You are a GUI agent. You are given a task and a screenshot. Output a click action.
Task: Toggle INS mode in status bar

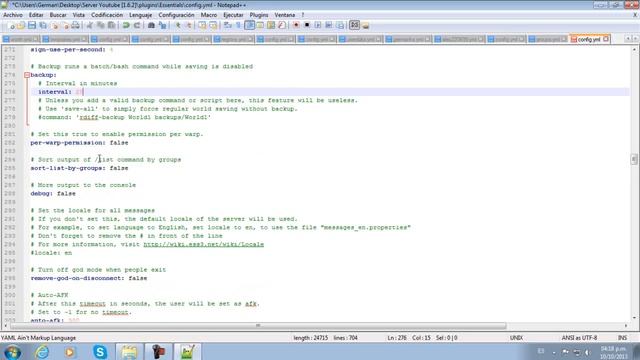tap(622, 338)
